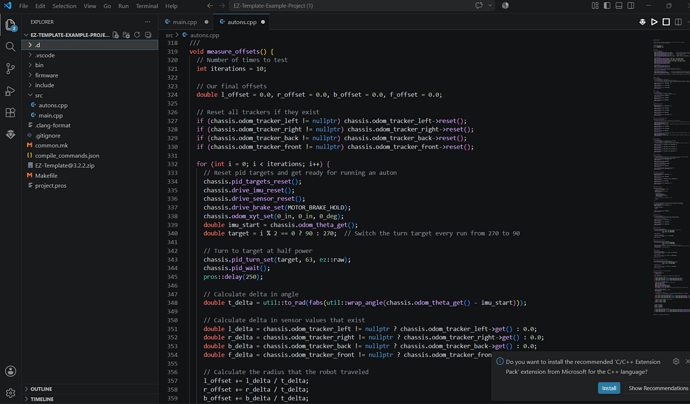The width and height of the screenshot is (690, 404).
Task: Click the VS Code logo icon
Action: pyautogui.click(x=7, y=6)
